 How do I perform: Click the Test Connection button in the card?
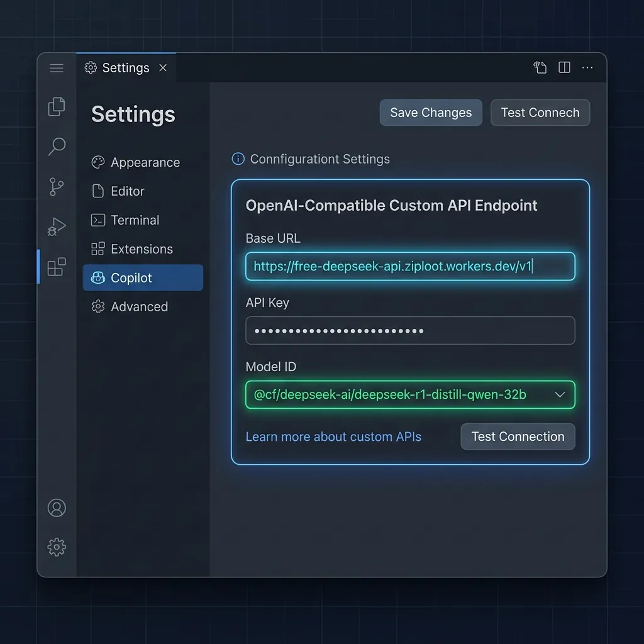point(518,436)
